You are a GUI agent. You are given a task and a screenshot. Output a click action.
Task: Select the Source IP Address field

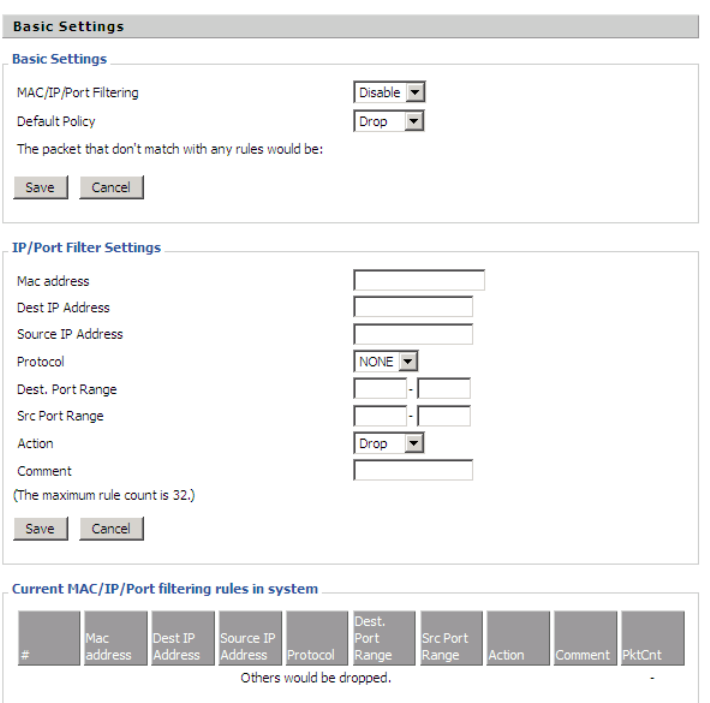tap(413, 334)
